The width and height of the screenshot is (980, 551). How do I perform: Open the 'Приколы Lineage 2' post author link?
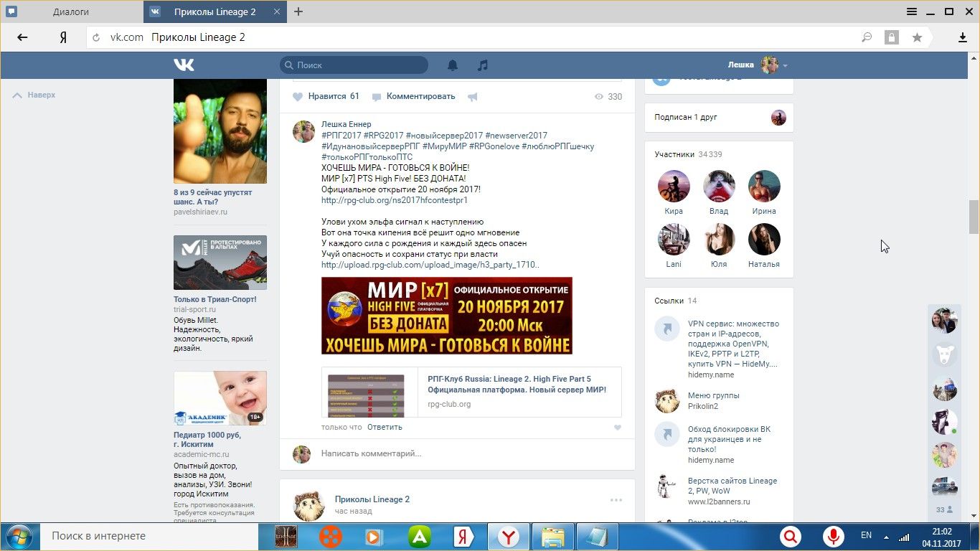pyautogui.click(x=372, y=499)
